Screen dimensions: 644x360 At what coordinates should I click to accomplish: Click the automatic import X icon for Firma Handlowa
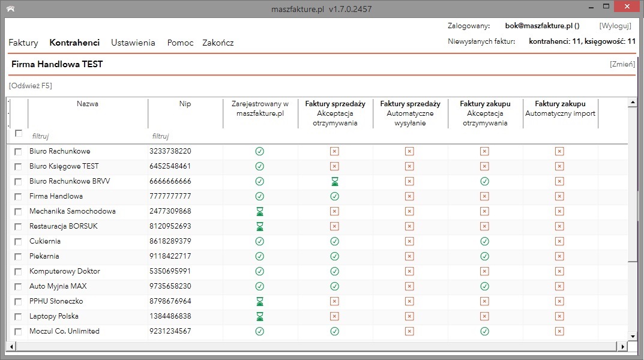pos(559,196)
